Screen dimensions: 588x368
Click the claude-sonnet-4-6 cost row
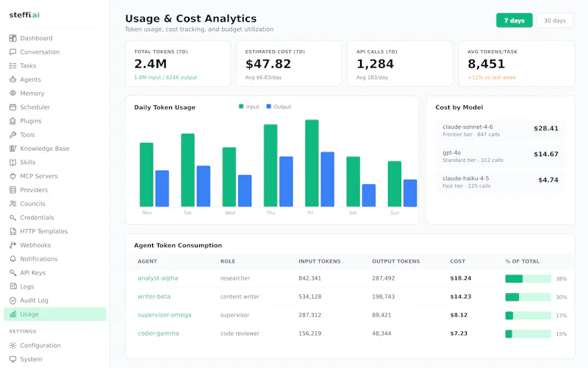[501, 130]
